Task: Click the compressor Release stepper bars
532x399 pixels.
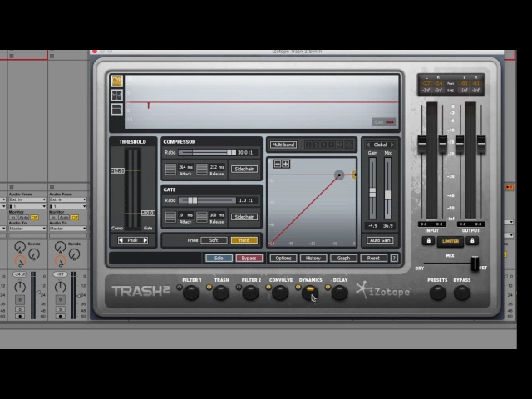Action: point(202,169)
